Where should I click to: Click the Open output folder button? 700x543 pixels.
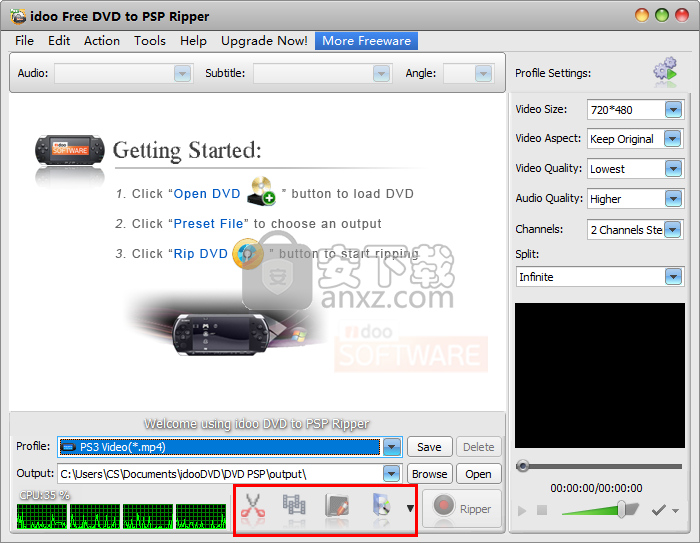pos(479,474)
